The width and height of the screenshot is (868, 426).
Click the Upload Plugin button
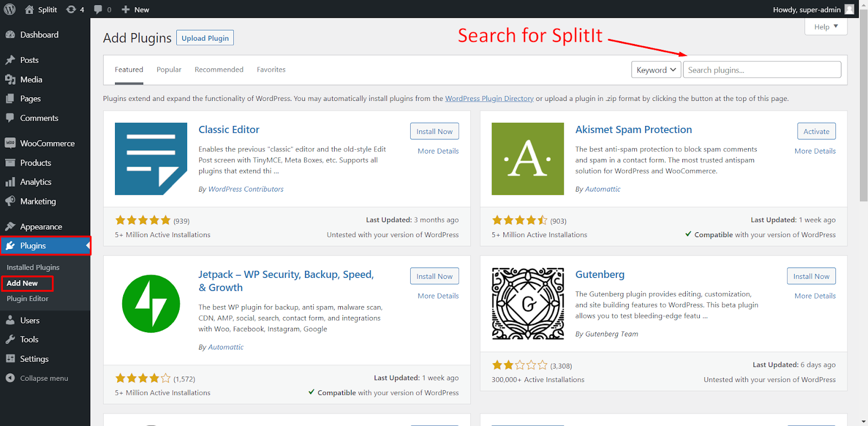coord(205,38)
